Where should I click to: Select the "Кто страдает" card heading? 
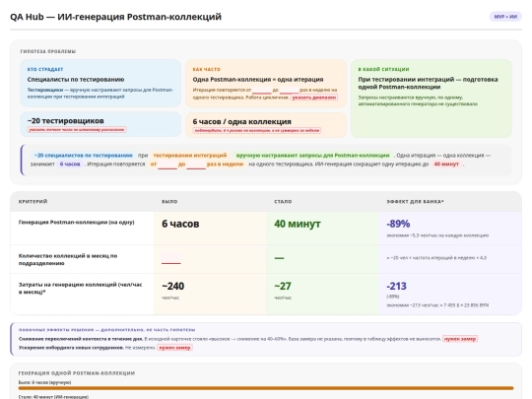pos(45,69)
